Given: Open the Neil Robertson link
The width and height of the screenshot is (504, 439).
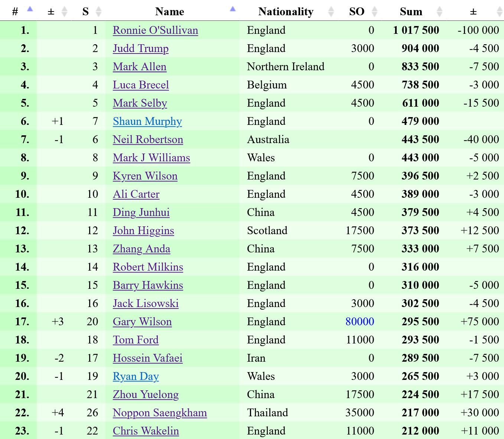Looking at the screenshot, I should [x=148, y=139].
